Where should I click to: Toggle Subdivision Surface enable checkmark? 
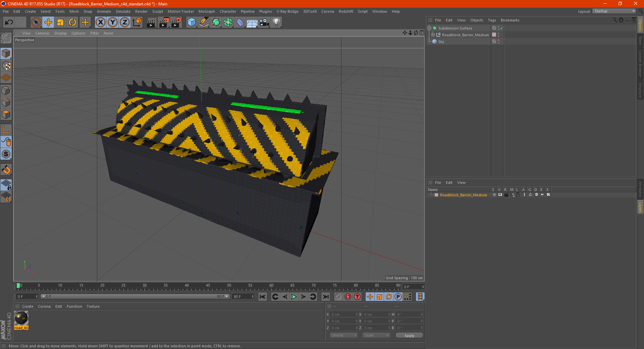501,28
